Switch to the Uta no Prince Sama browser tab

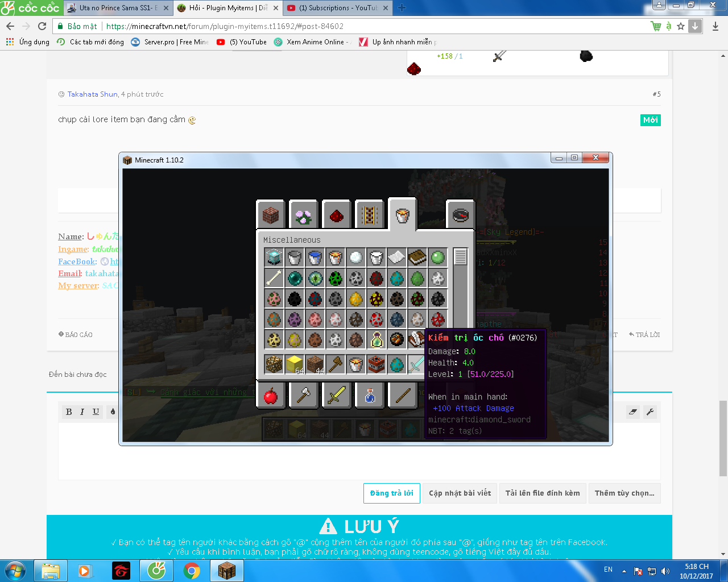[118, 8]
